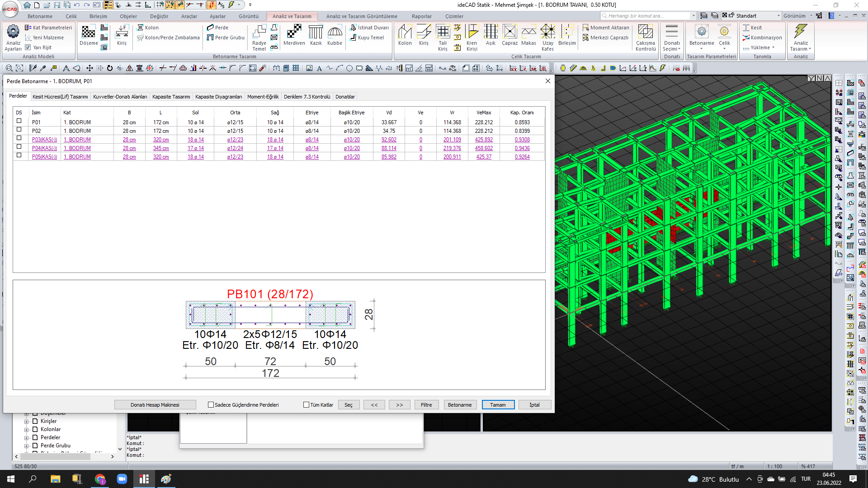
Task: Open Radye Temel foundation tool
Action: [259, 38]
